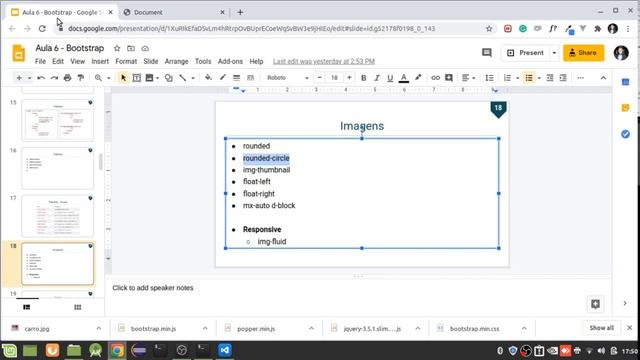Select the line tool
This screenshot has height=360, width=640.
[183, 78]
